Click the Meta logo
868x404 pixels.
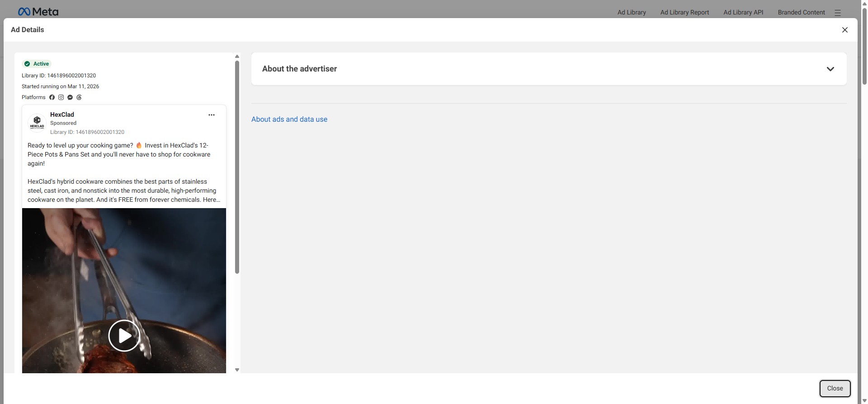point(38,12)
